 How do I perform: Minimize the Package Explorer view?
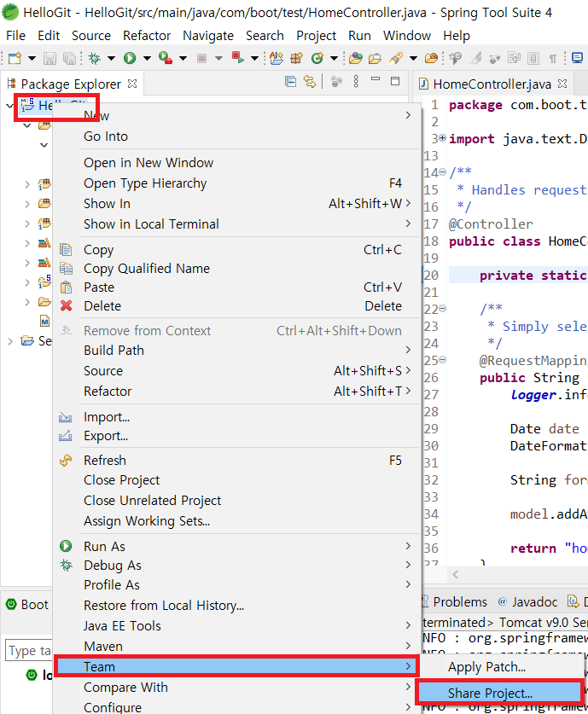pos(376,79)
